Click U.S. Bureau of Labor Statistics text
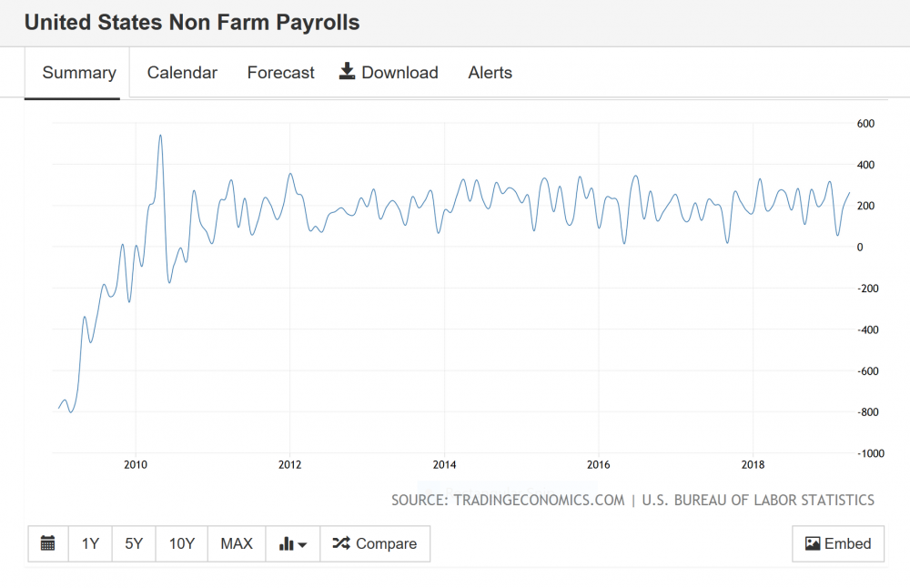Image resolution: width=910 pixels, height=588 pixels. point(758,500)
